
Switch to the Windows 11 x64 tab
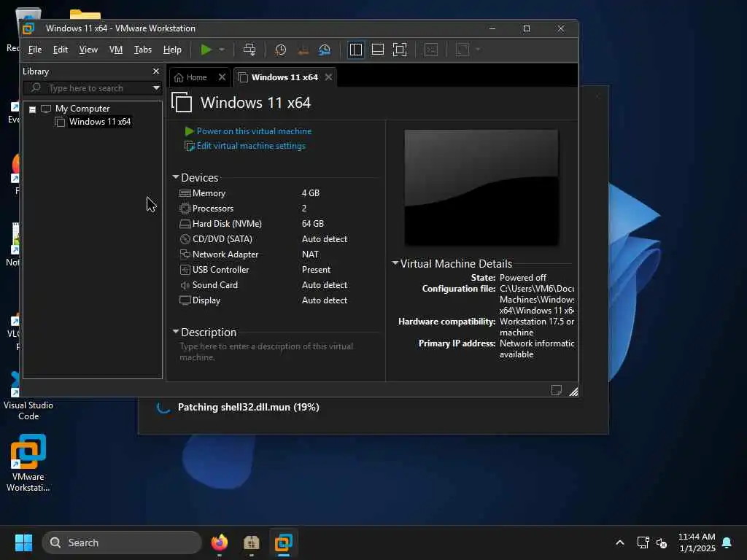click(x=285, y=77)
